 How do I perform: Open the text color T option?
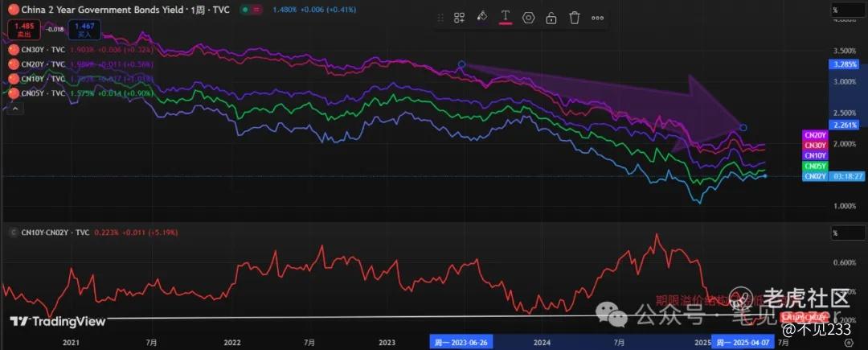tap(505, 17)
